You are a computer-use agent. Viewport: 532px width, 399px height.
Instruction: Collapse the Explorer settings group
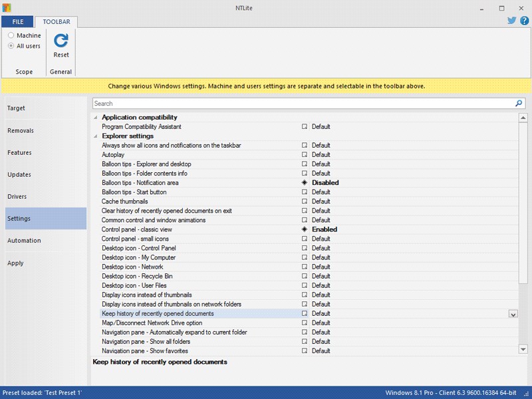(95, 136)
